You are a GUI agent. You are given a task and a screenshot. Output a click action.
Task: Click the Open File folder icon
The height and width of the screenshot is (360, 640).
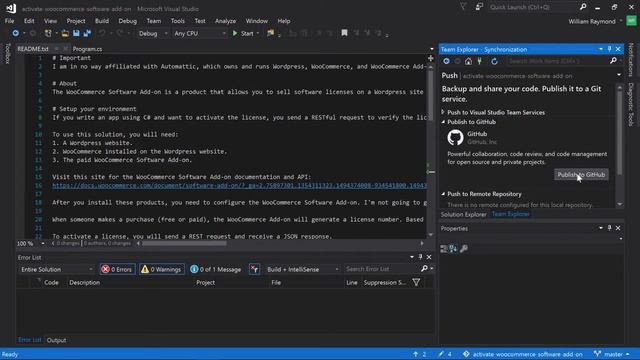pyautogui.click(x=65, y=33)
